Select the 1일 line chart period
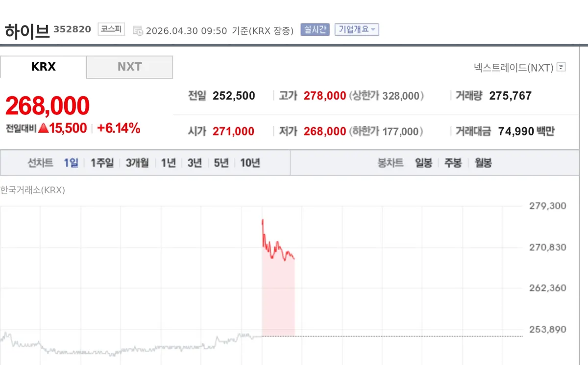588x365 pixels. (71, 163)
